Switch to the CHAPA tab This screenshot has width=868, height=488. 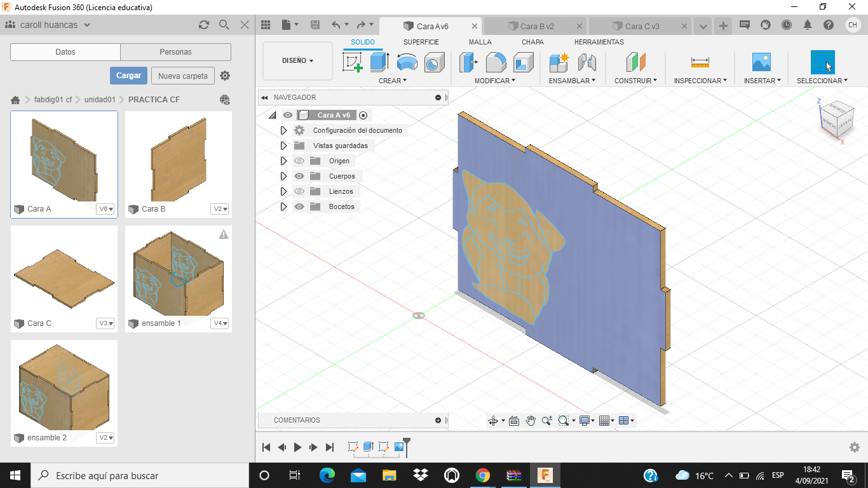tap(532, 42)
